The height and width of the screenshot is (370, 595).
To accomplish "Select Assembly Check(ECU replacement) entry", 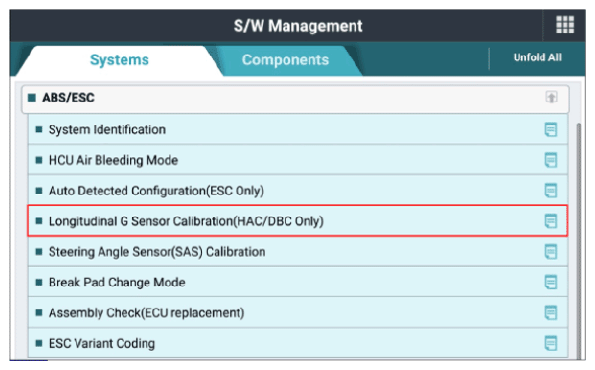I will (x=298, y=313).
